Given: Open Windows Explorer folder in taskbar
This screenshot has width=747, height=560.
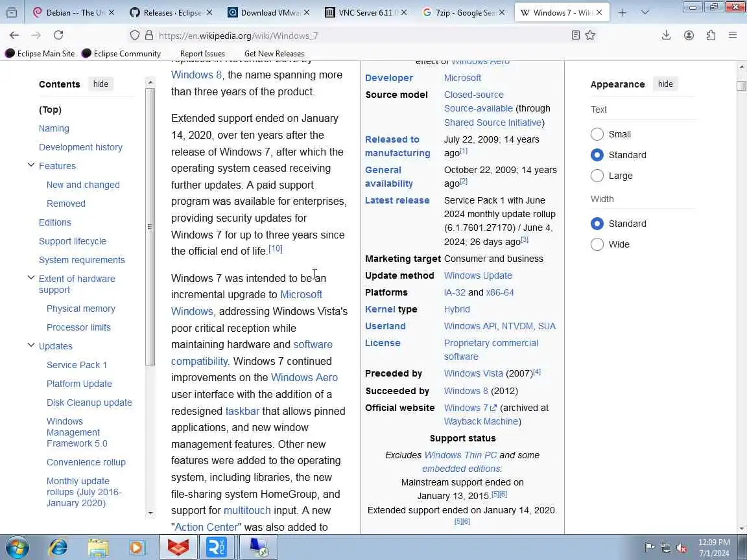Looking at the screenshot, I should (98, 548).
